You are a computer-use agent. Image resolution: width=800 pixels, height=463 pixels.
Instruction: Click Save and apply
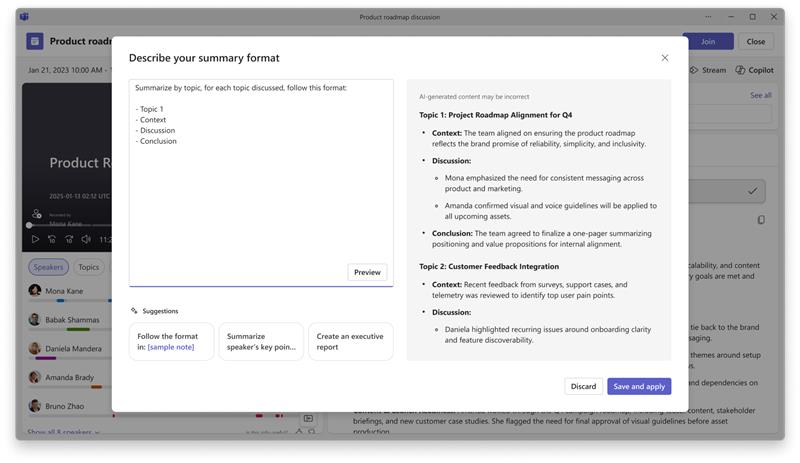(639, 386)
